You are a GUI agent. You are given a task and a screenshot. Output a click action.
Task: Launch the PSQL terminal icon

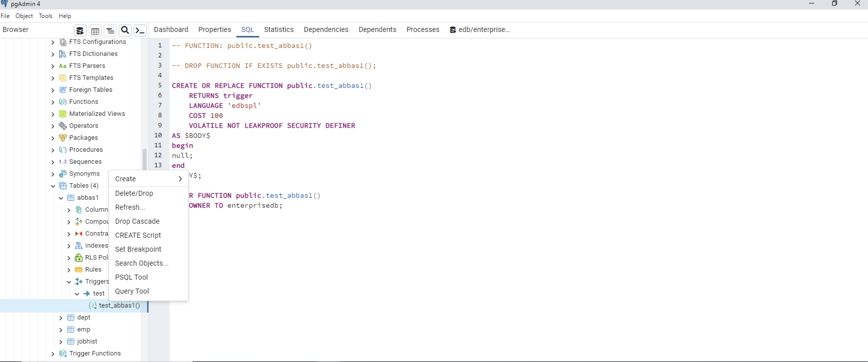coord(140,30)
